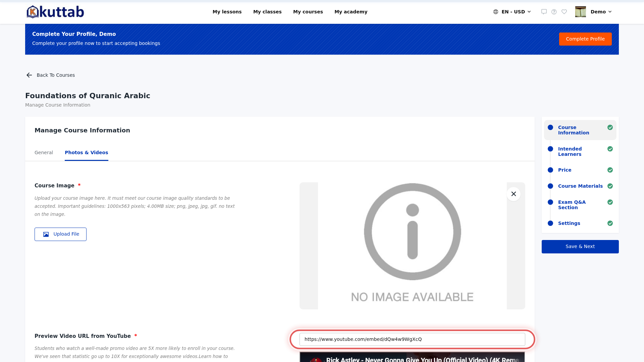The width and height of the screenshot is (644, 362).
Task: Click Intended Learners green checkmark
Action: (x=610, y=149)
